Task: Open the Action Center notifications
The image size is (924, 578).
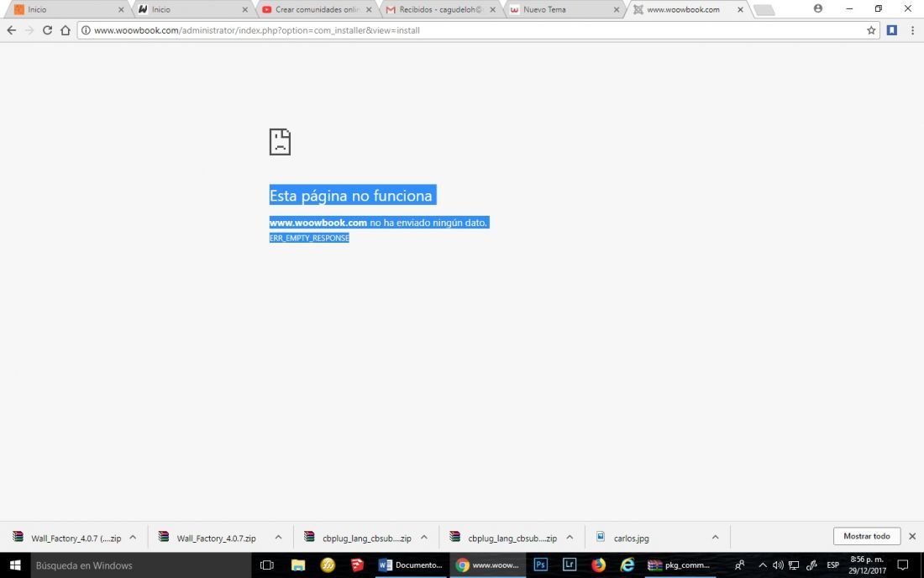Action: (902, 565)
